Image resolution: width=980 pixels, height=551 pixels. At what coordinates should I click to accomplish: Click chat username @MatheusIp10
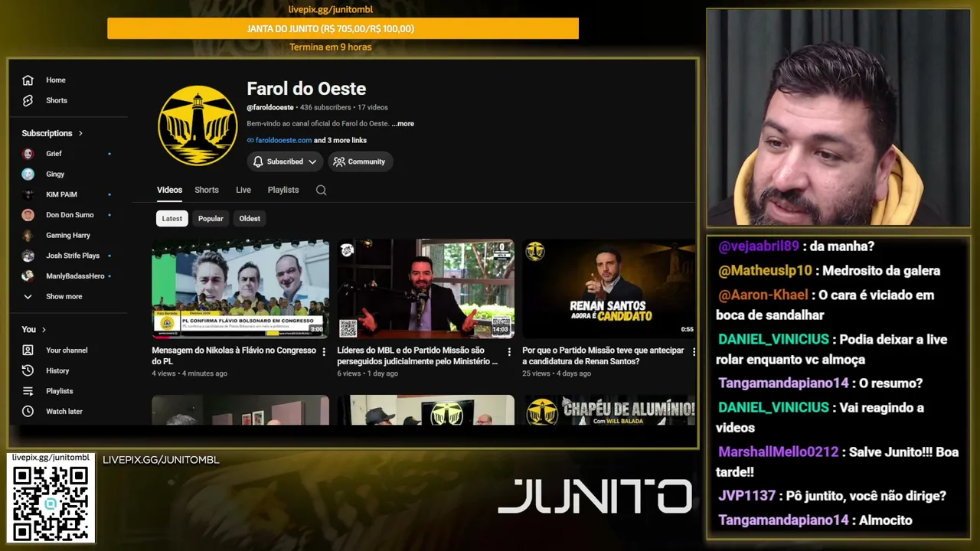pyautogui.click(x=765, y=271)
